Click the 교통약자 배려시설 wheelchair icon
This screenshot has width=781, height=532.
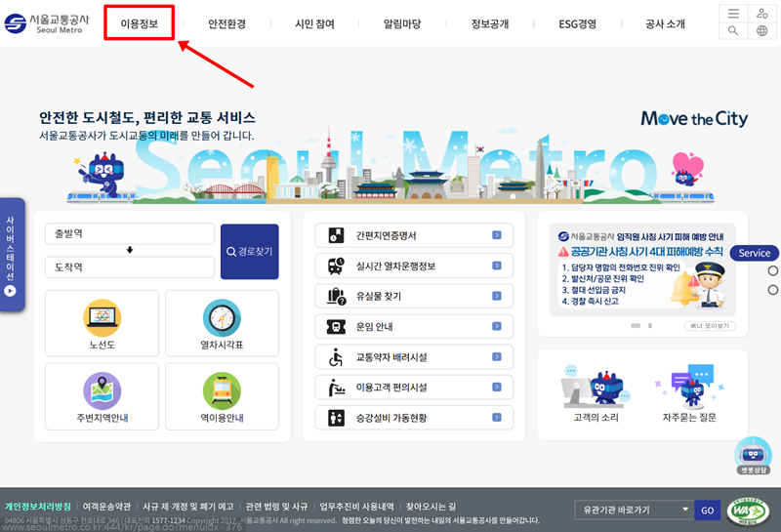click(336, 356)
